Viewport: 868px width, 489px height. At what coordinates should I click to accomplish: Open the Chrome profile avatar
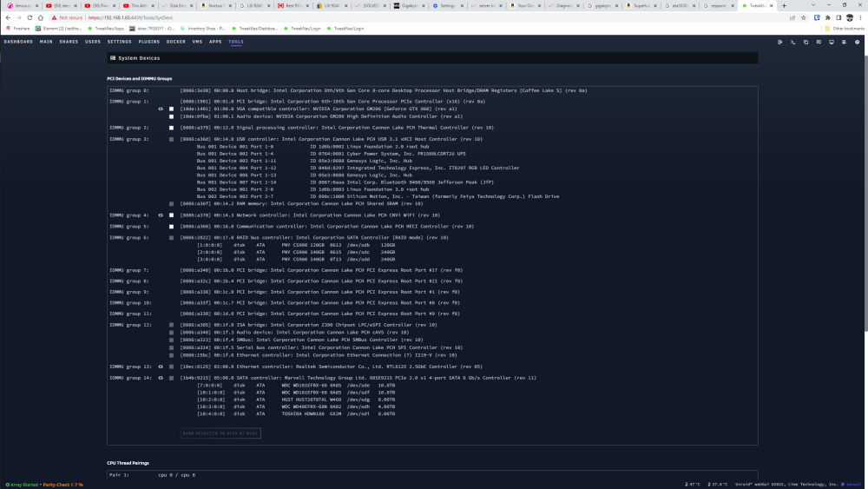pyautogui.click(x=850, y=17)
